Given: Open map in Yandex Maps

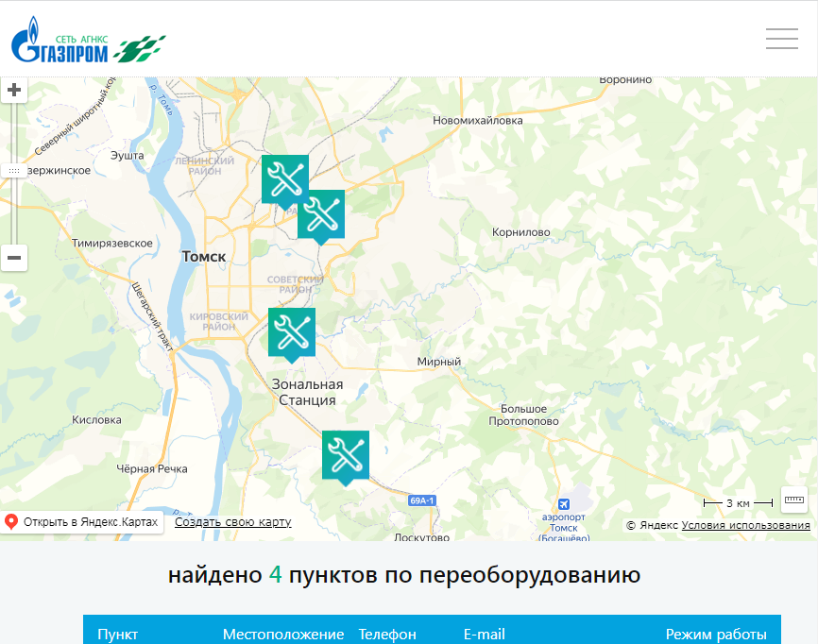Looking at the screenshot, I should (82, 522).
